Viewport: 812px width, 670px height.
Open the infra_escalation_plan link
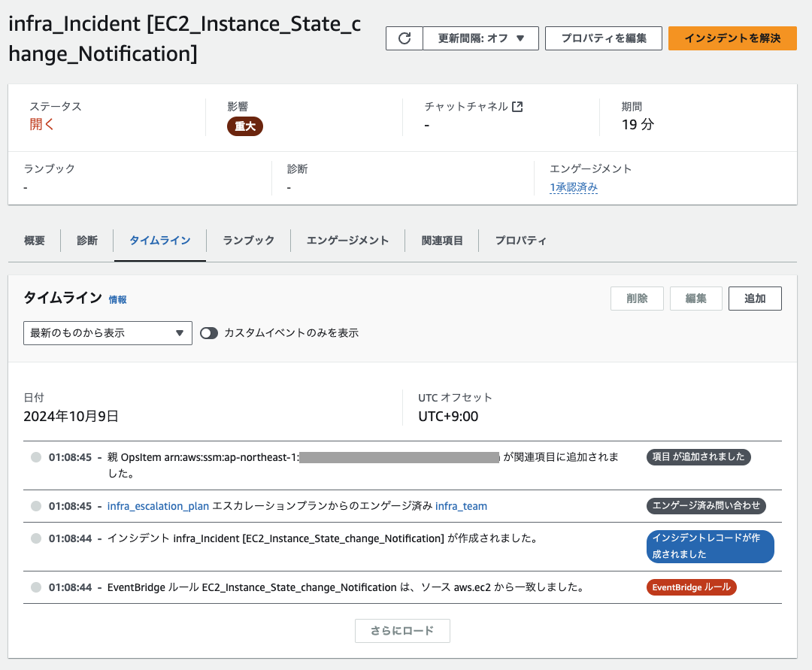pyautogui.click(x=158, y=506)
